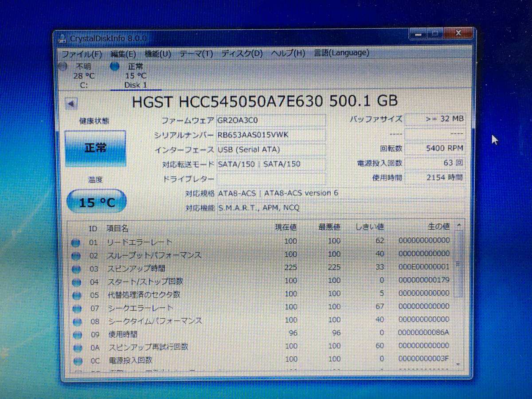Click the status orb for シークタイムパフォーマンス
This screenshot has width=532, height=399.
[x=77, y=322]
